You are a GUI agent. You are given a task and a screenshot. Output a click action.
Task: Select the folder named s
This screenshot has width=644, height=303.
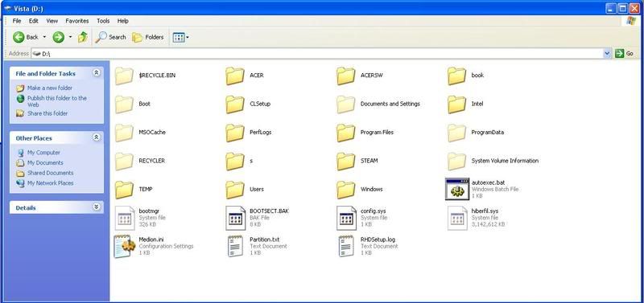[x=235, y=161]
